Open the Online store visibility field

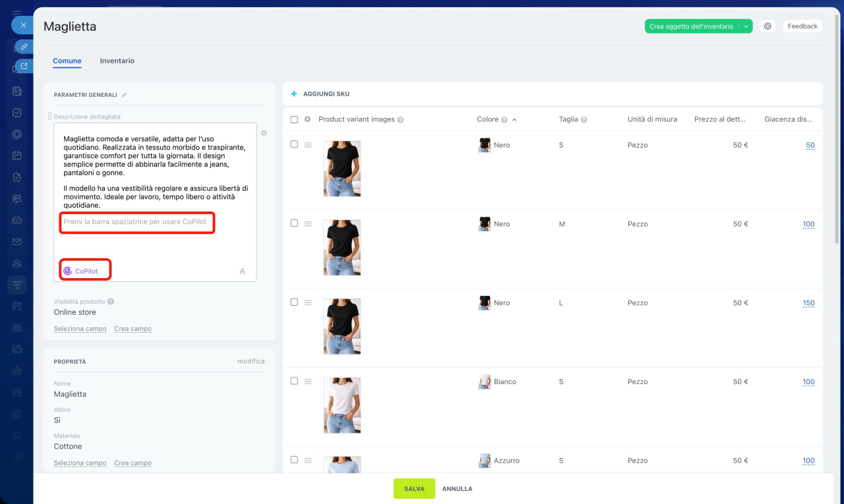[75, 312]
